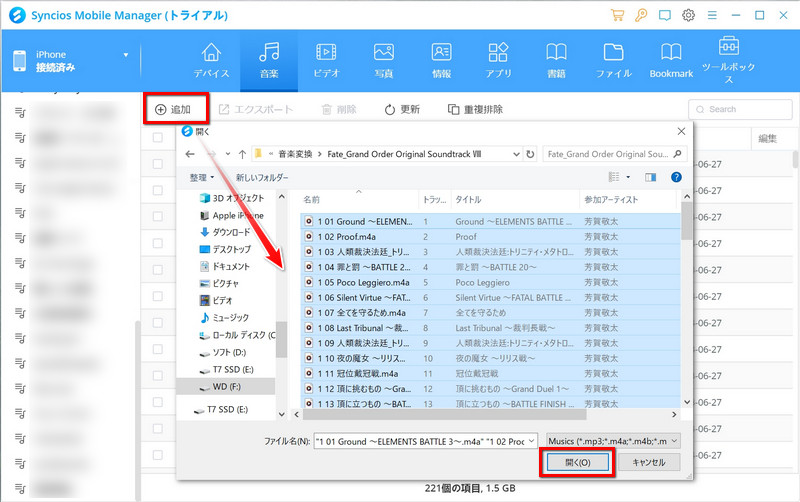Open the 書籍 (Books) section

tap(556, 61)
